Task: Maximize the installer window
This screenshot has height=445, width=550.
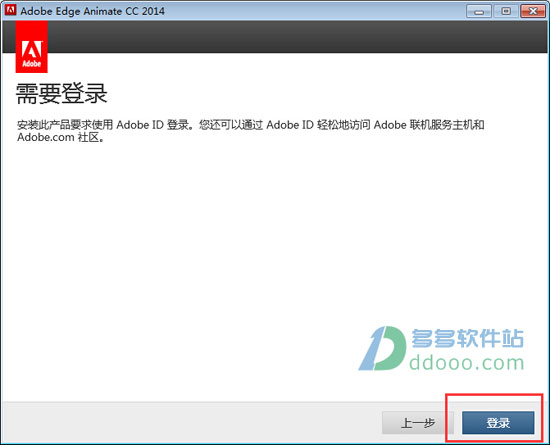Action: (506, 11)
